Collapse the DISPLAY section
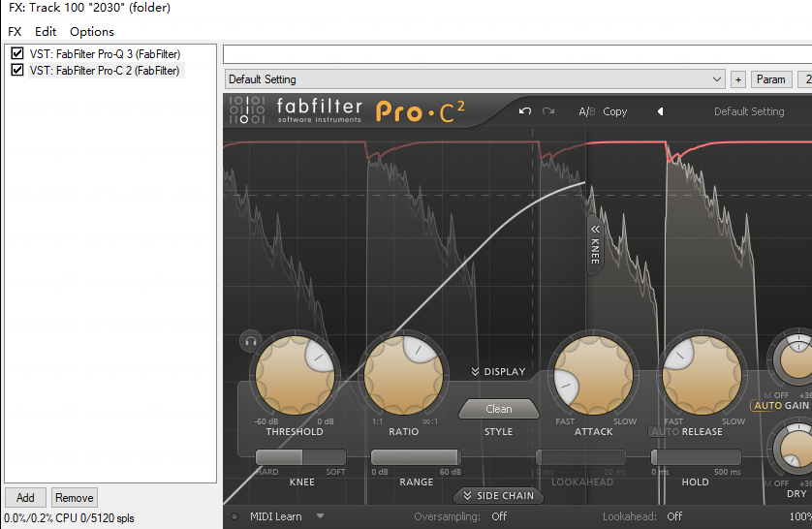 point(498,372)
